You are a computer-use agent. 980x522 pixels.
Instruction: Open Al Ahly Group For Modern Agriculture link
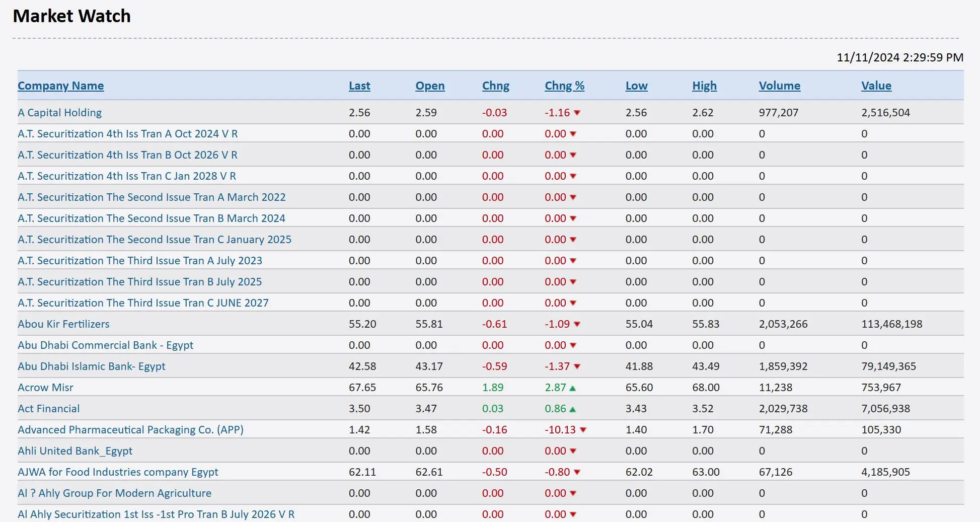click(114, 493)
